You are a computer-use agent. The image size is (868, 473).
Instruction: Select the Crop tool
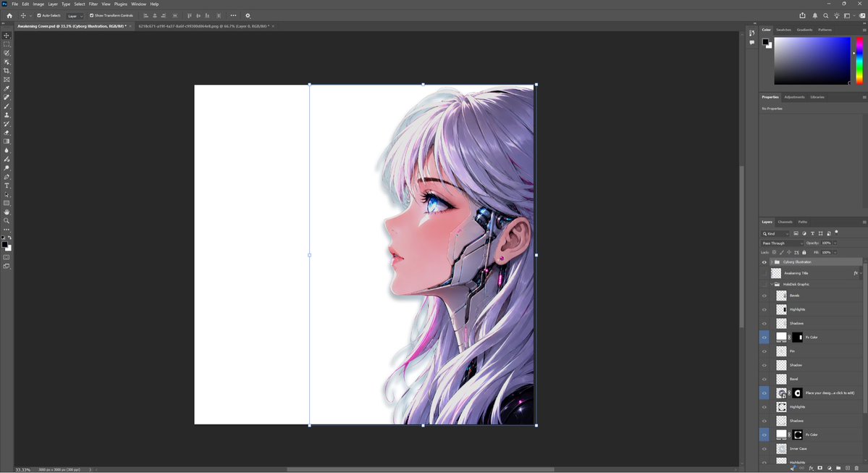(x=7, y=71)
